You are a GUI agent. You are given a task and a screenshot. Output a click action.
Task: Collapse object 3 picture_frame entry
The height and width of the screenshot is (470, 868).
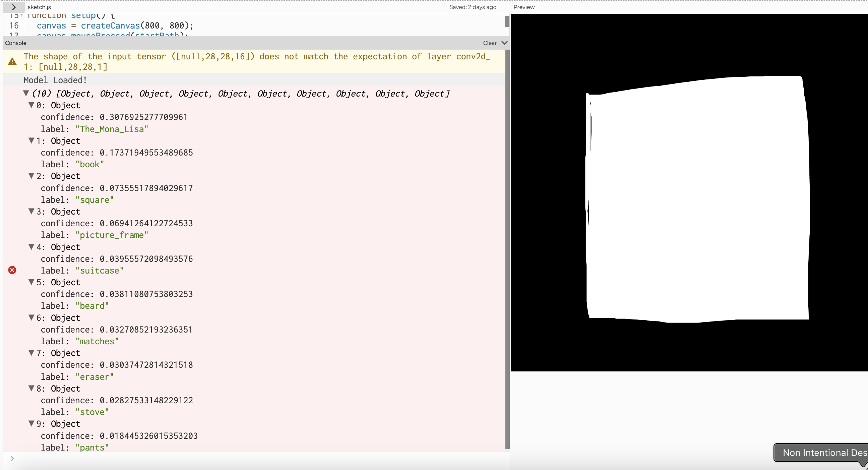pyautogui.click(x=32, y=212)
